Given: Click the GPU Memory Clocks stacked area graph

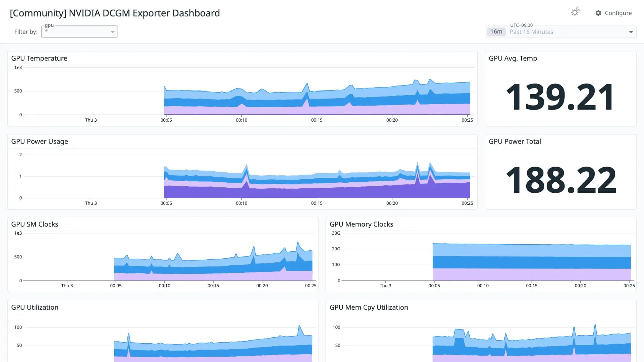Looking at the screenshot, I should point(532,262).
